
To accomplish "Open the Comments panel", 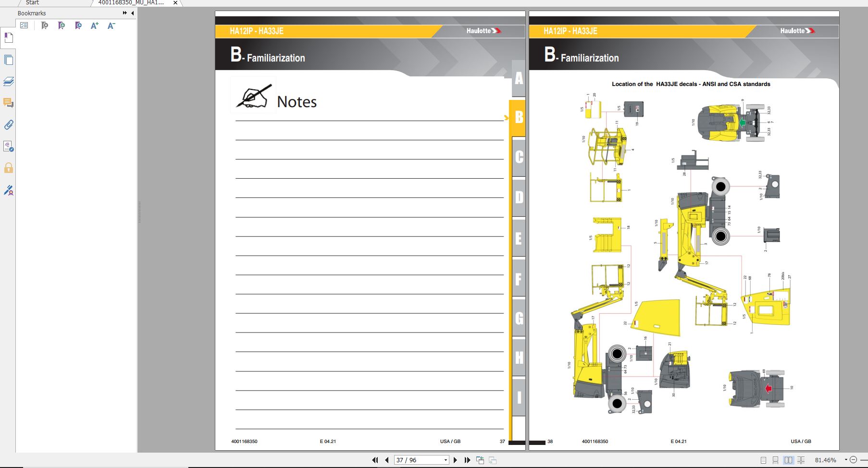I will pos(9,103).
